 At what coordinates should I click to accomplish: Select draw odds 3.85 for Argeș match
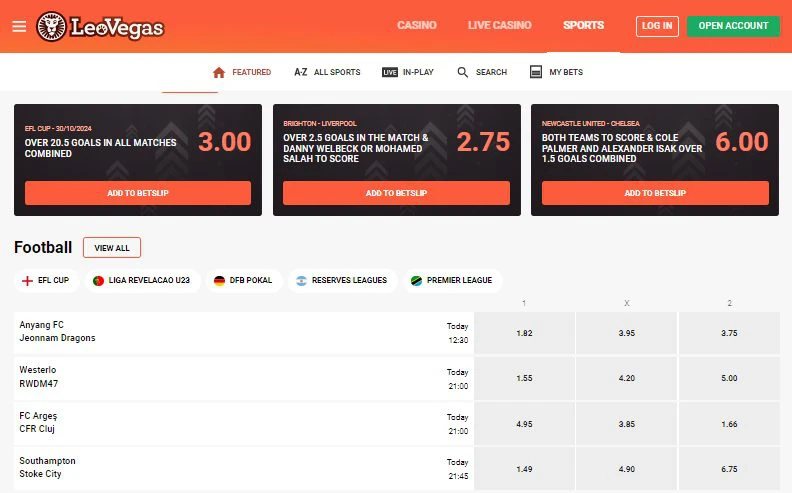tap(626, 423)
